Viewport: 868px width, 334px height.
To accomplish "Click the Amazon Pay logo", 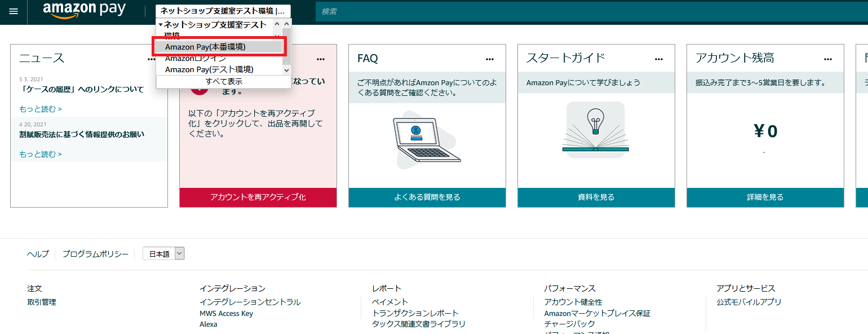I will coord(84,11).
